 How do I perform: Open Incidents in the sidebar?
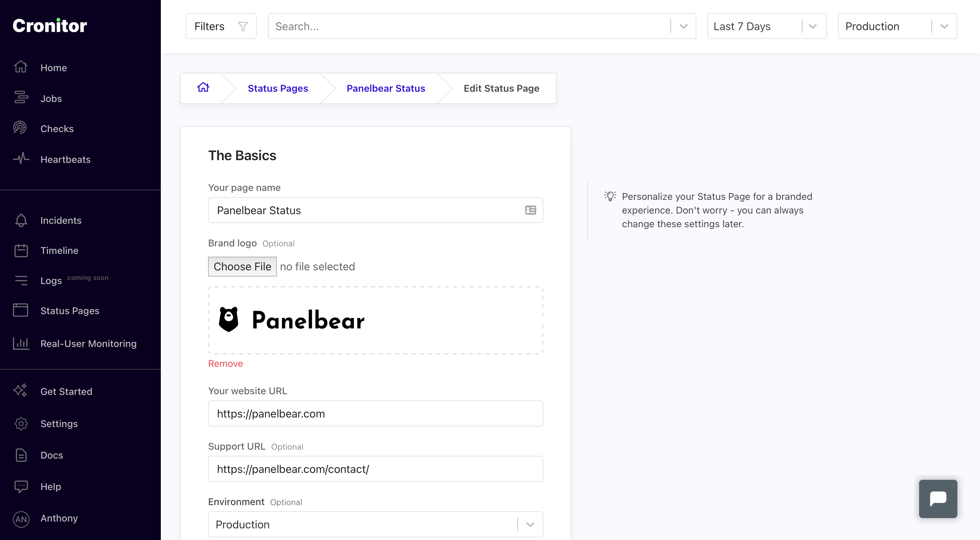click(x=61, y=220)
